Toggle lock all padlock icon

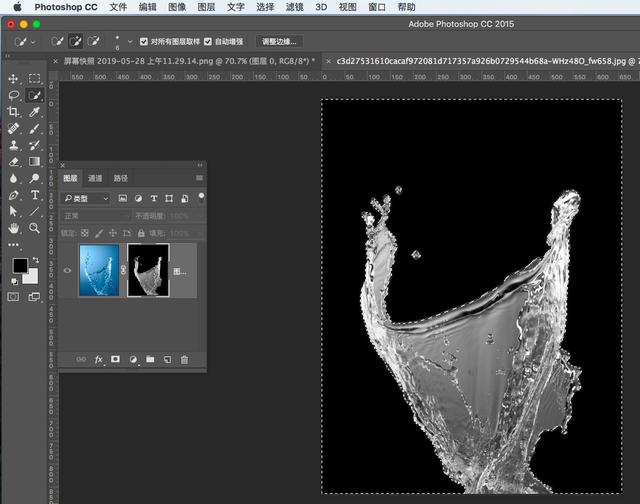point(141,233)
